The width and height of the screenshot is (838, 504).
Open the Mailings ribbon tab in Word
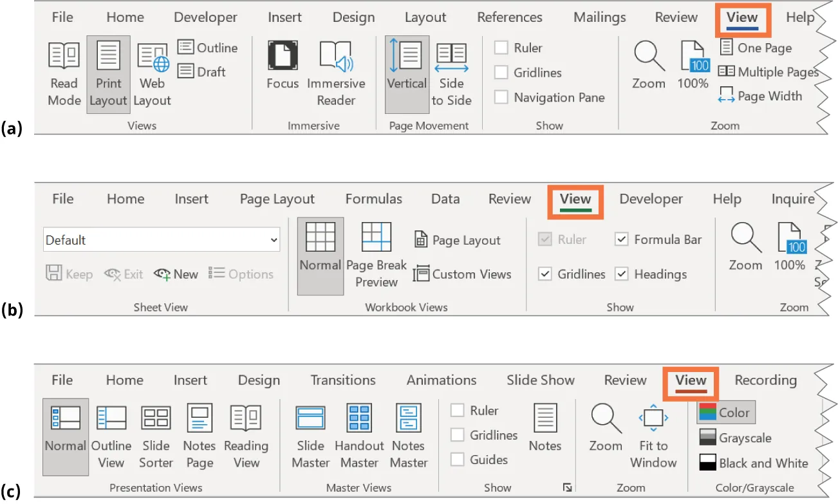click(x=599, y=17)
